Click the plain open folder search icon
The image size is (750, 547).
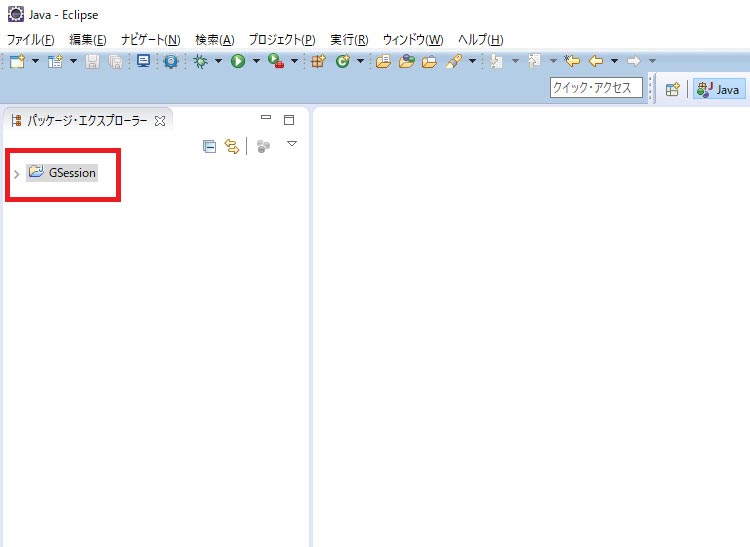click(x=430, y=62)
